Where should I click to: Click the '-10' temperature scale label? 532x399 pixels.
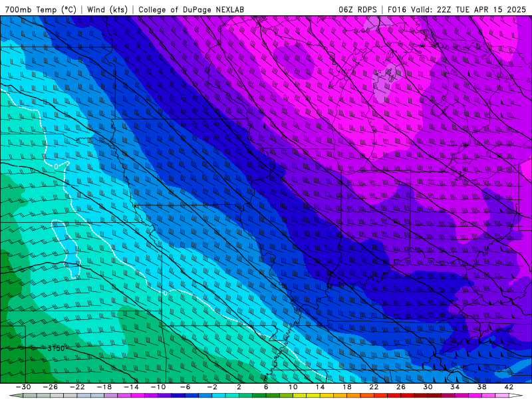click(x=158, y=387)
